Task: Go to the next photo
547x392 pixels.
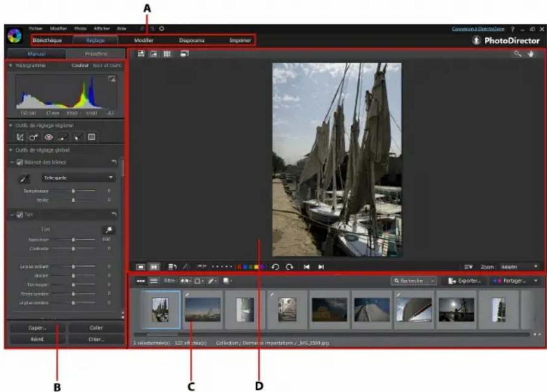Action: [321, 267]
